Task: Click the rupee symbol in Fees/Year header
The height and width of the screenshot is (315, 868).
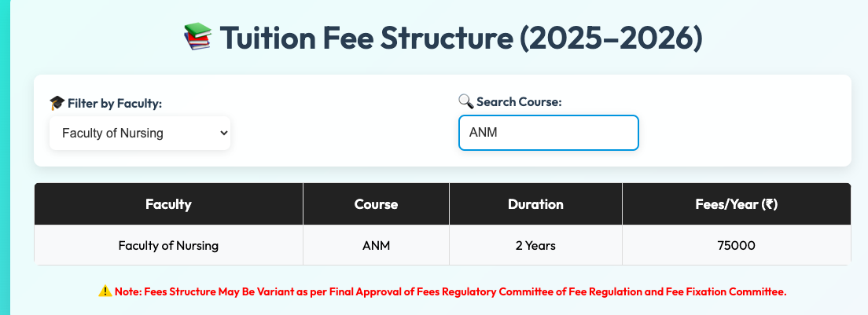Action: [768, 204]
